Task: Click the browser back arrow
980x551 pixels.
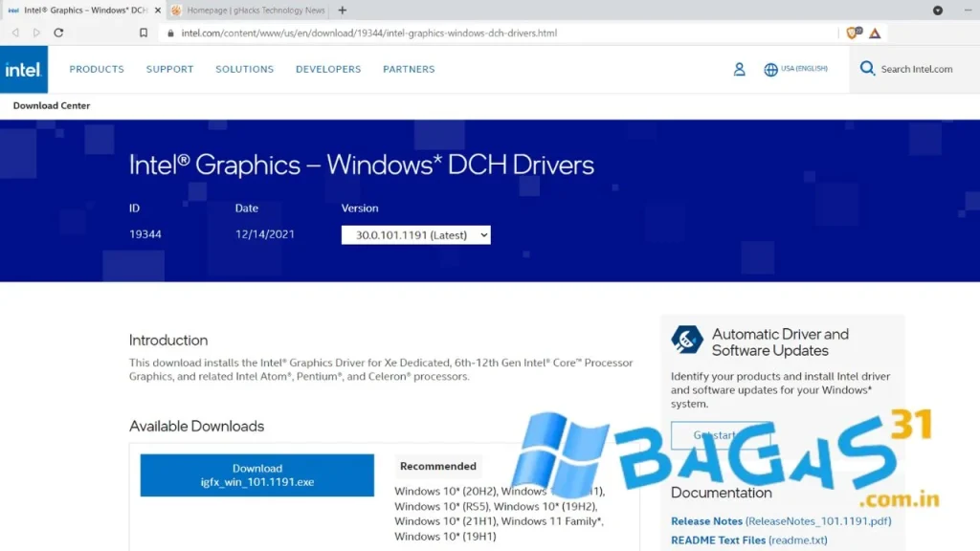Action: pos(15,33)
